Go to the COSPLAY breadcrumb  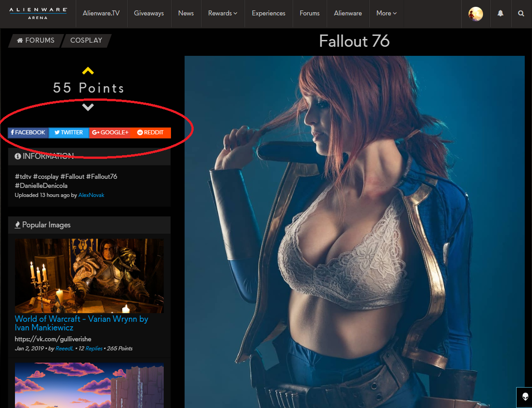(86, 40)
